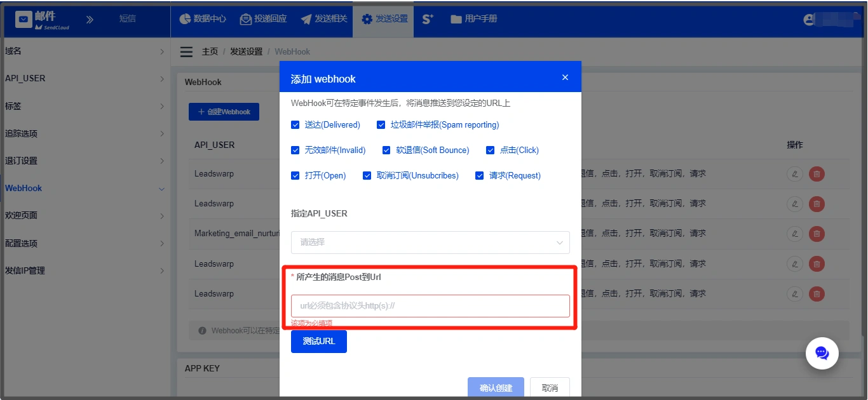
Task: Click the S+ icon in top navigation
Action: (x=428, y=19)
